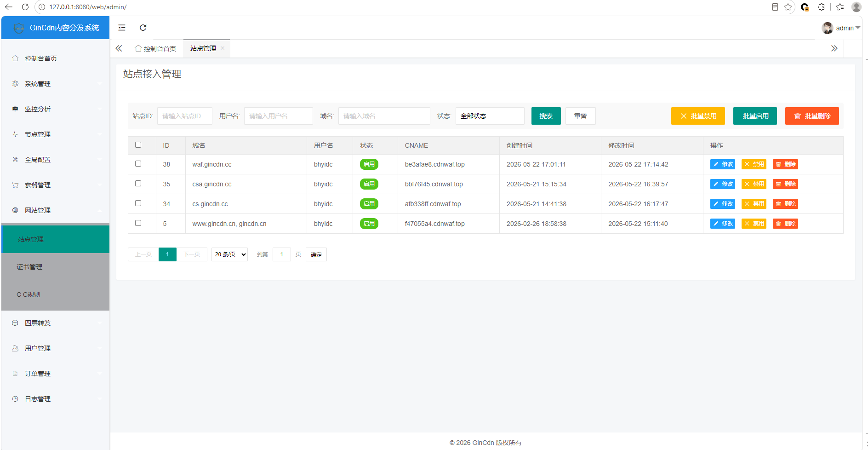Expand the 监控分析 menu
This screenshot has width=868, height=450.
55,109
